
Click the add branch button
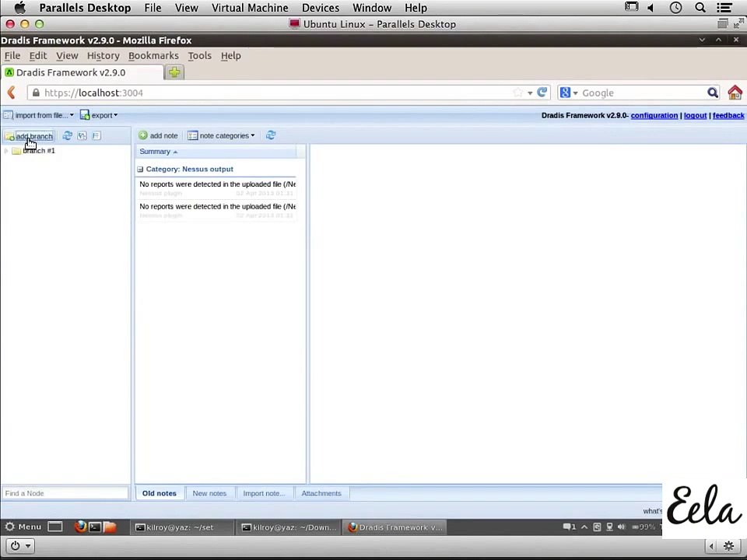[29, 136]
